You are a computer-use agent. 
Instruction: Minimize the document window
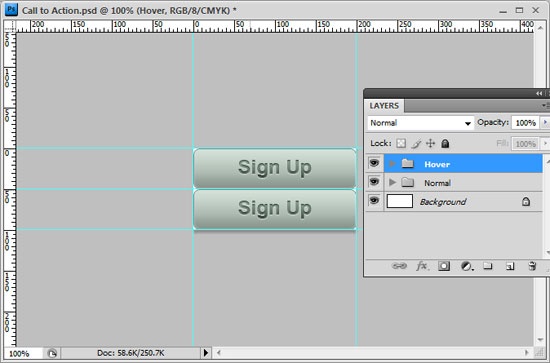(x=503, y=11)
